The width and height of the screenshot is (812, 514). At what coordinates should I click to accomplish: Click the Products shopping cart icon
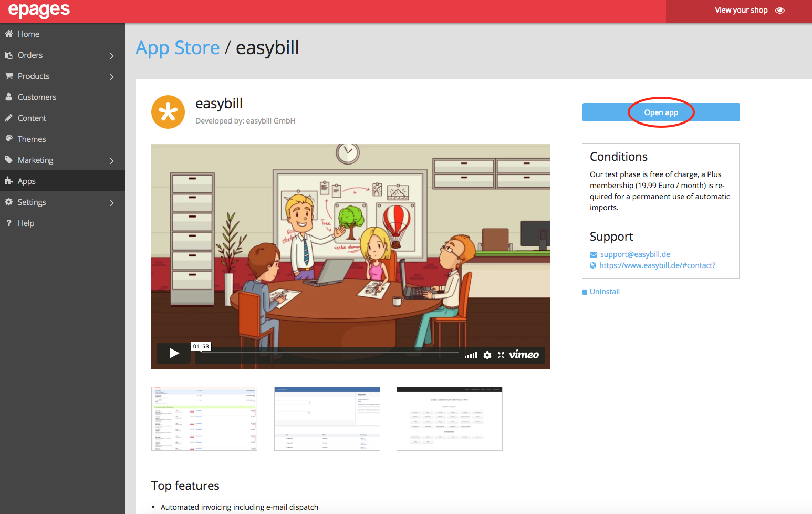click(9, 76)
